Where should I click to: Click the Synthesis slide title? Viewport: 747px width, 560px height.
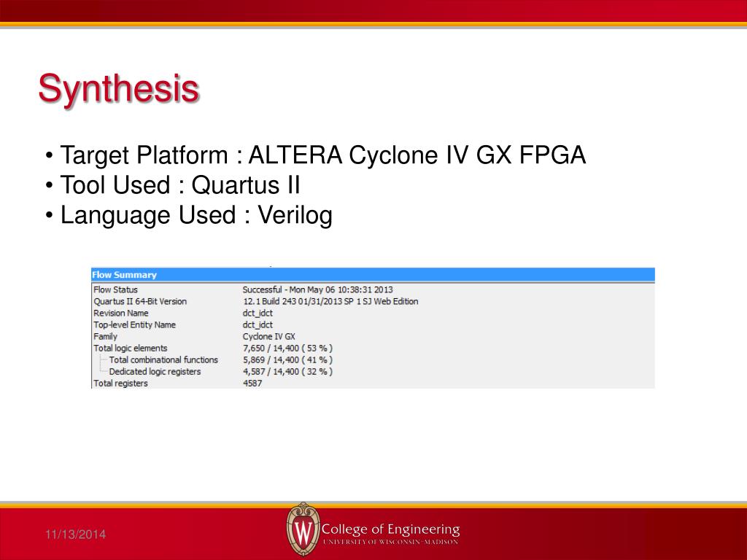click(118, 90)
